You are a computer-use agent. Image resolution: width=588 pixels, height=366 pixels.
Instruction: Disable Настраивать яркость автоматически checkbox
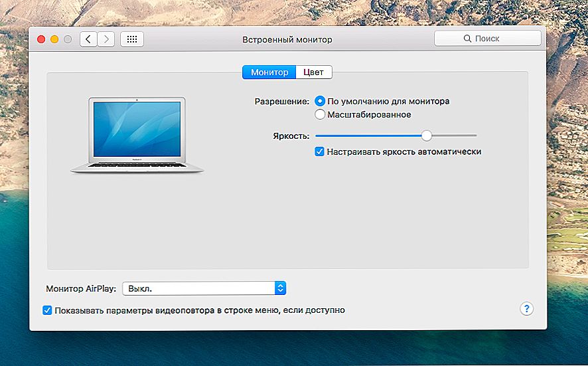pos(319,151)
